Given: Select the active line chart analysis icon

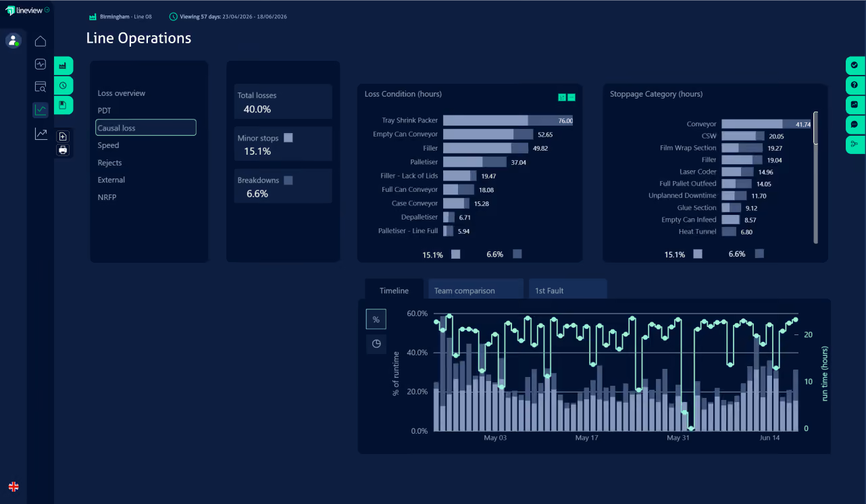Looking at the screenshot, I should tap(41, 109).
